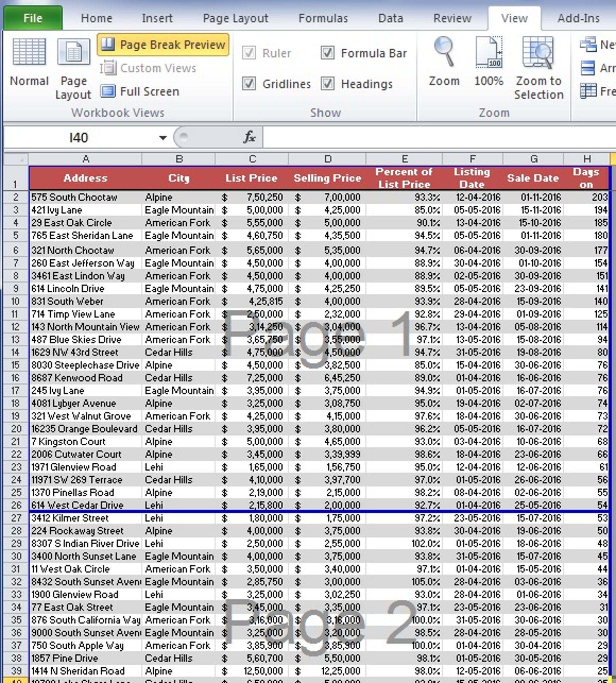Select column B header
Screen dimensions: 616x683
pos(179,159)
